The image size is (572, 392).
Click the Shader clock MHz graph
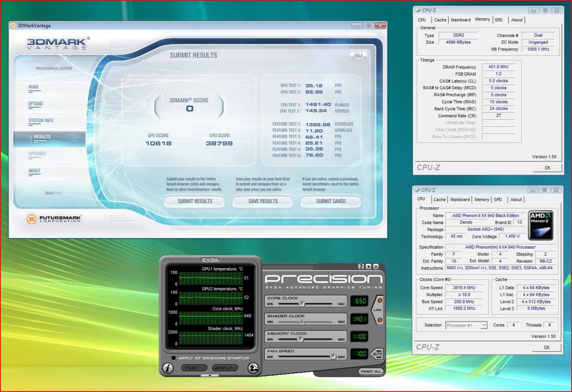click(211, 338)
